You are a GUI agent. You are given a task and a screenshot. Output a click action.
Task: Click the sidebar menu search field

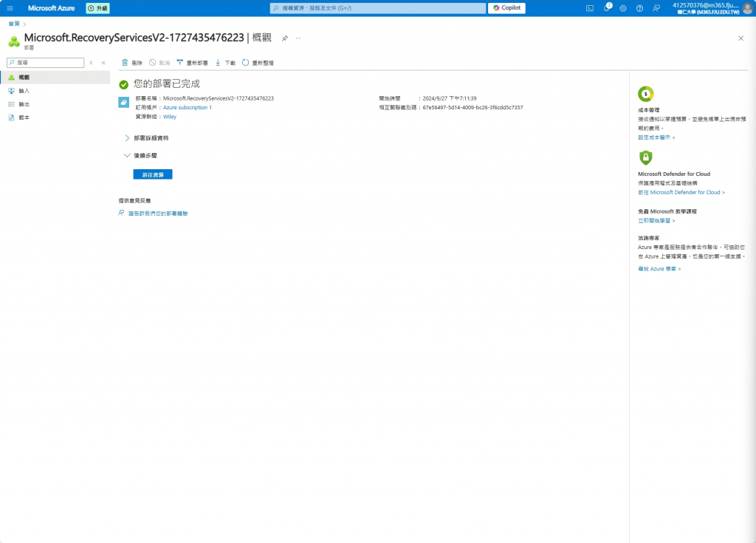46,63
